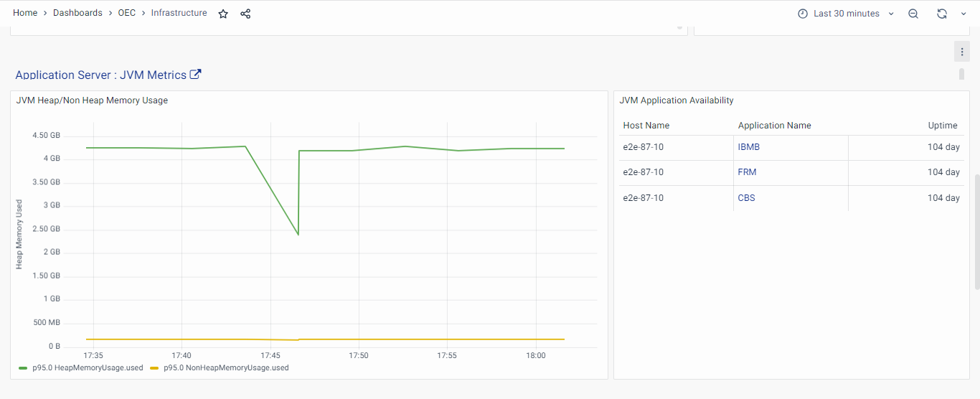Open the FRM application link
Screen dimensions: 980x399
point(747,172)
